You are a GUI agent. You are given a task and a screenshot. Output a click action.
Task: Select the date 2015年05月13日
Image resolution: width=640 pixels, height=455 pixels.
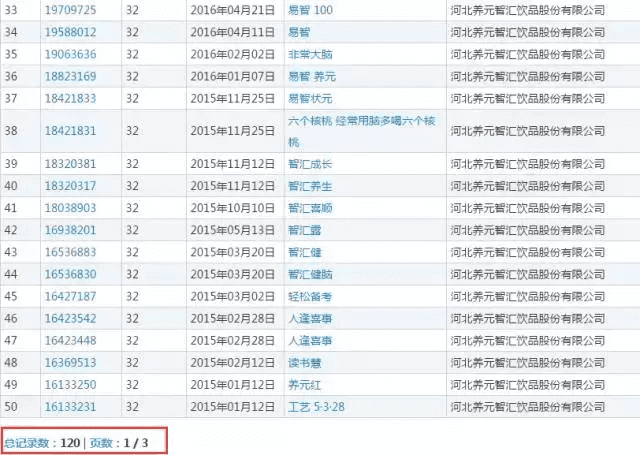click(233, 230)
